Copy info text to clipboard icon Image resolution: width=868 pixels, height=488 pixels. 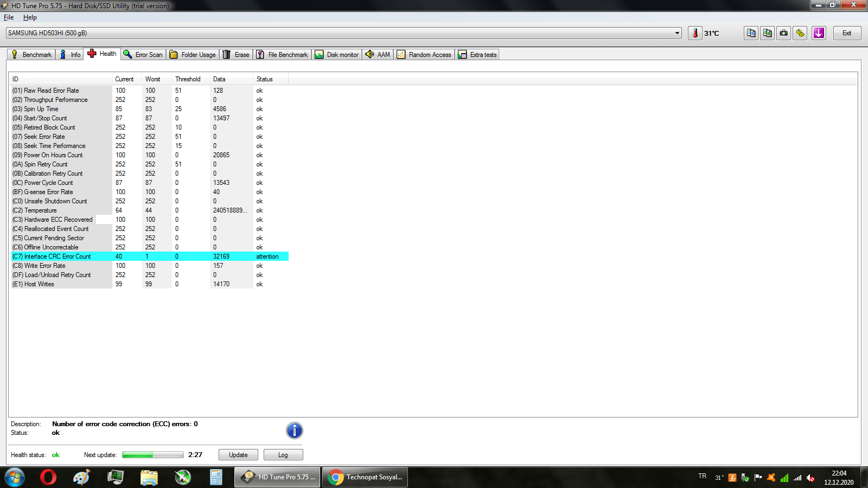click(x=751, y=33)
